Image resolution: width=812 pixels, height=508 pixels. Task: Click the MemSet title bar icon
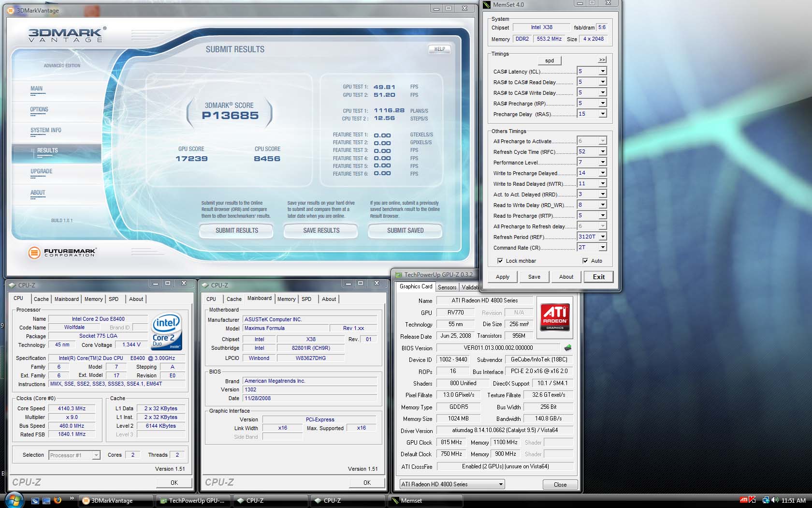click(x=487, y=4)
